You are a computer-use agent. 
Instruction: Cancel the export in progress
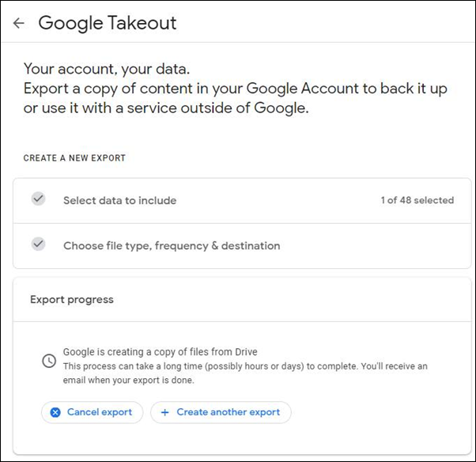tap(92, 412)
